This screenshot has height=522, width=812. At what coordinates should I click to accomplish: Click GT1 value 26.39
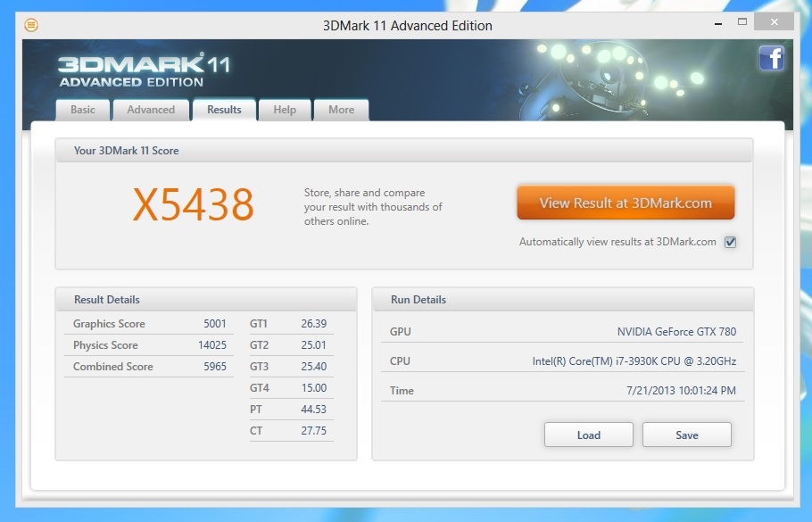point(314,324)
